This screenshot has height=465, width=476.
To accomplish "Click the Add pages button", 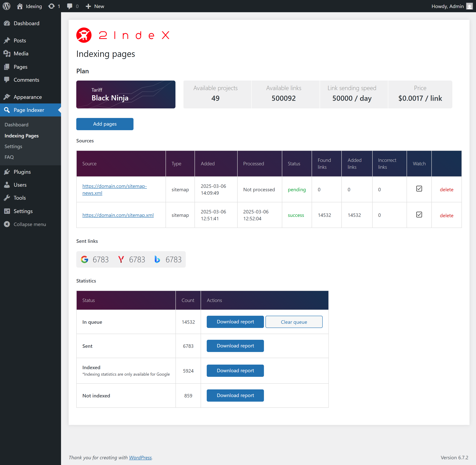I will click(x=105, y=124).
